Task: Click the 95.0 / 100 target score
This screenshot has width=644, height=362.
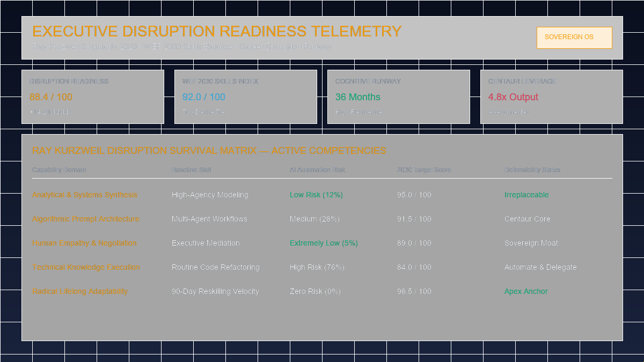Action: pos(414,195)
